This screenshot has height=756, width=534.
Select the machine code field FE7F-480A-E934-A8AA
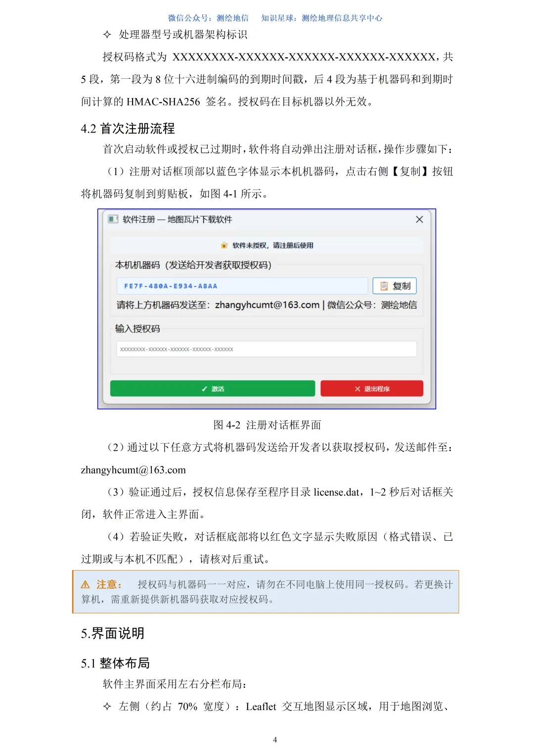click(242, 286)
